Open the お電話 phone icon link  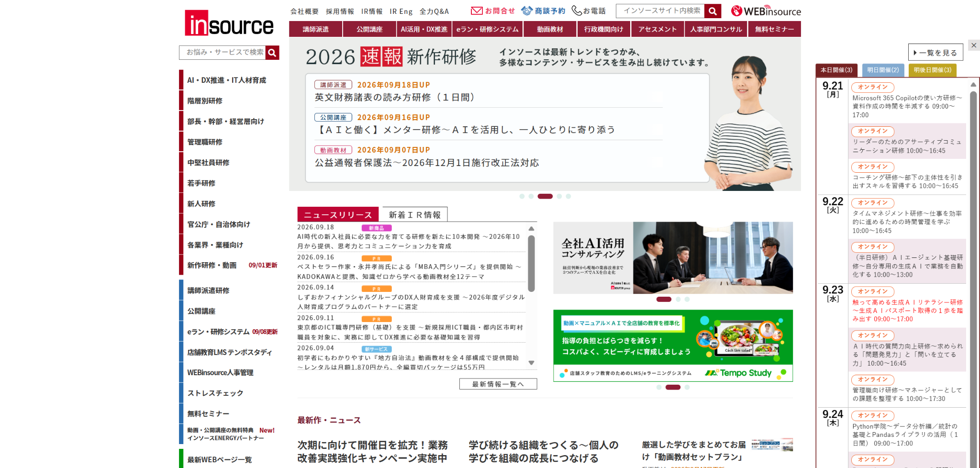[589, 11]
